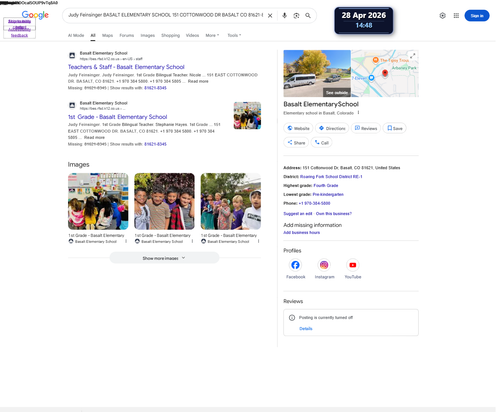Click the Save button
500x412 pixels.
click(395, 128)
